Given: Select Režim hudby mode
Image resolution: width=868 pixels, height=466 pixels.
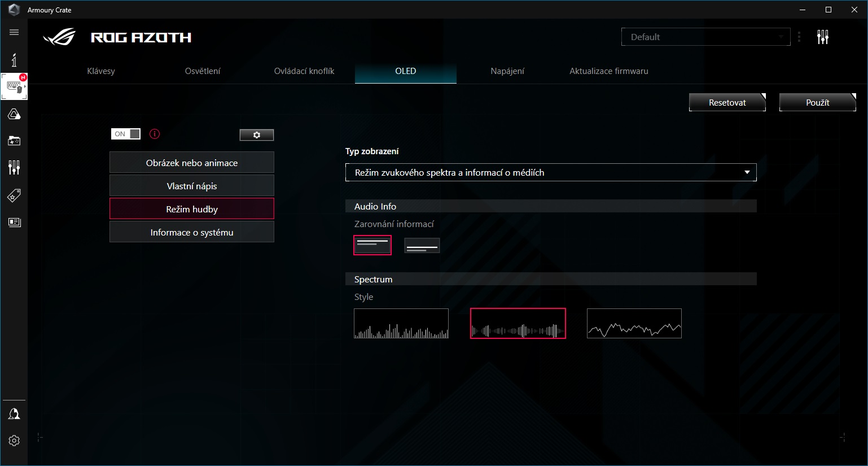Looking at the screenshot, I should pos(192,208).
